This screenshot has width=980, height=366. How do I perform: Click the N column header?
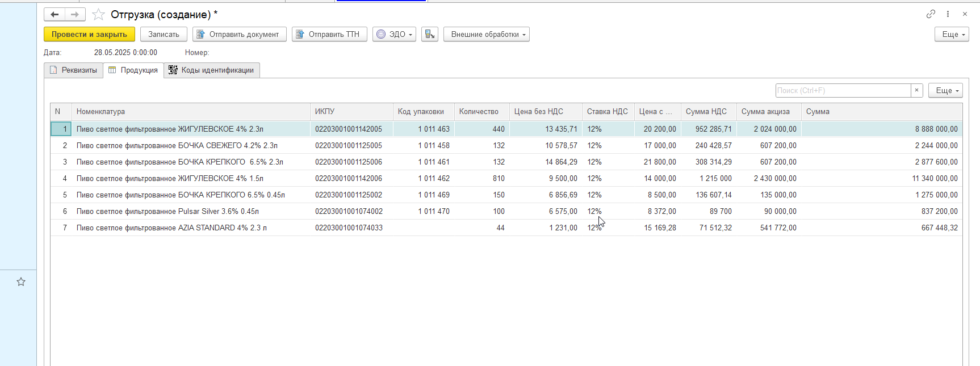61,112
